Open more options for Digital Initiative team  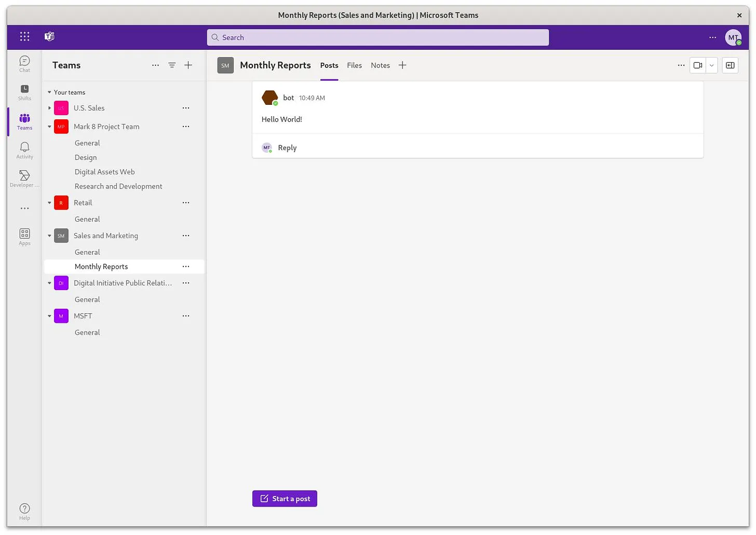(186, 283)
